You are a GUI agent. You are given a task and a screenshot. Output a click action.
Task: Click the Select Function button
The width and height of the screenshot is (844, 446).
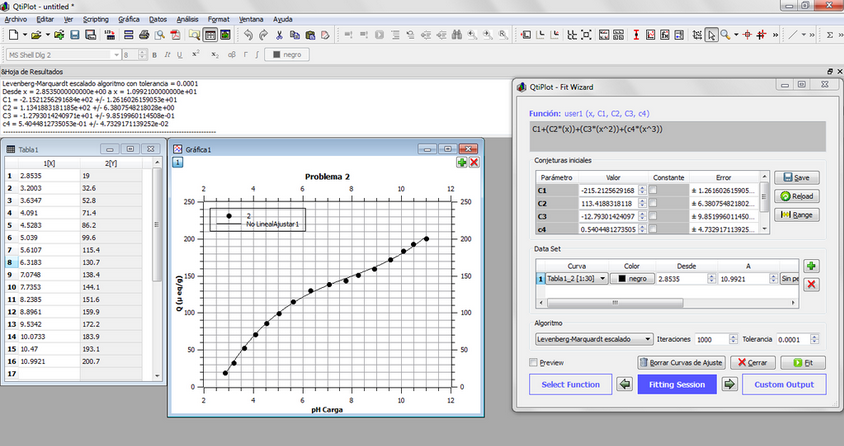point(571,384)
